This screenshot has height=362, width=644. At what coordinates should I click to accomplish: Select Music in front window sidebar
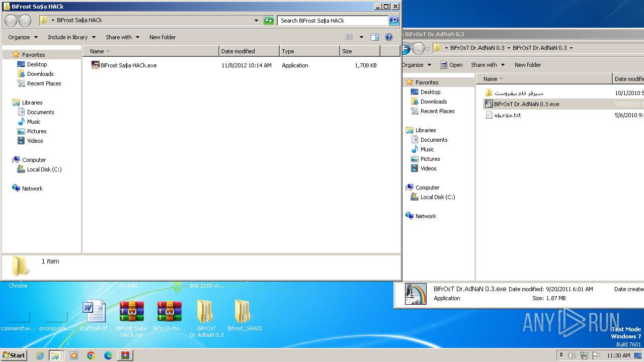click(34, 122)
